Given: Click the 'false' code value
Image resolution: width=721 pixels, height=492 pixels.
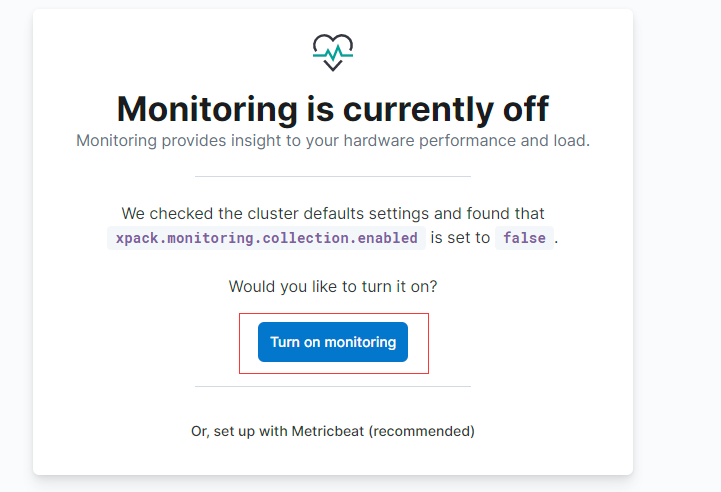Looking at the screenshot, I should (524, 238).
